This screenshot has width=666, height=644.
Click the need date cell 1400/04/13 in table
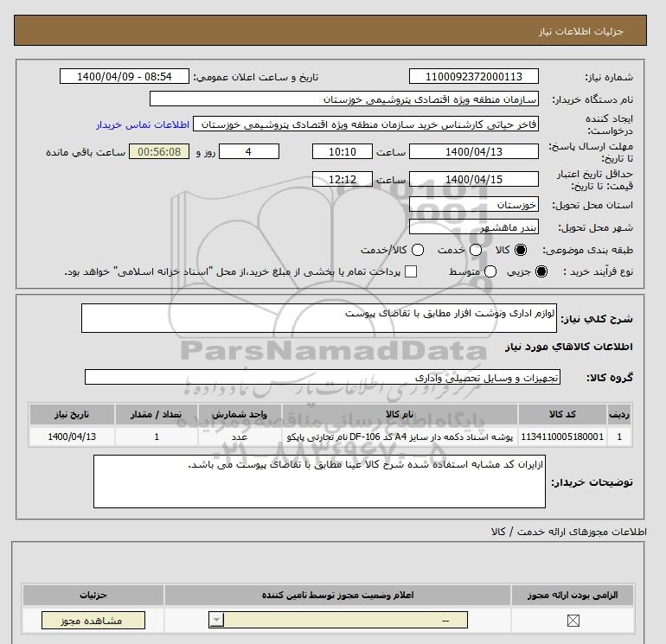tap(72, 437)
